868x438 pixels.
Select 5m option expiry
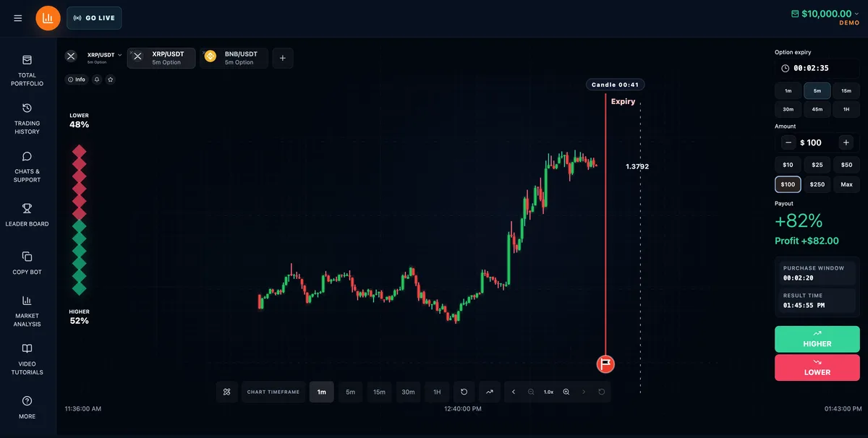tap(817, 91)
